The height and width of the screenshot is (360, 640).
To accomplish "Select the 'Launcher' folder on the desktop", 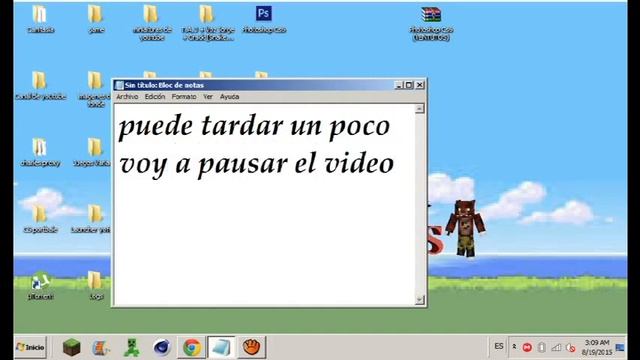I will 91,219.
